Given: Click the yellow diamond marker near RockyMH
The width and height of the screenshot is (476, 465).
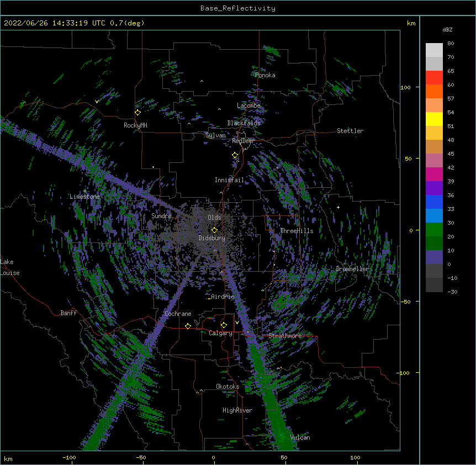Looking at the screenshot, I should point(138,113).
